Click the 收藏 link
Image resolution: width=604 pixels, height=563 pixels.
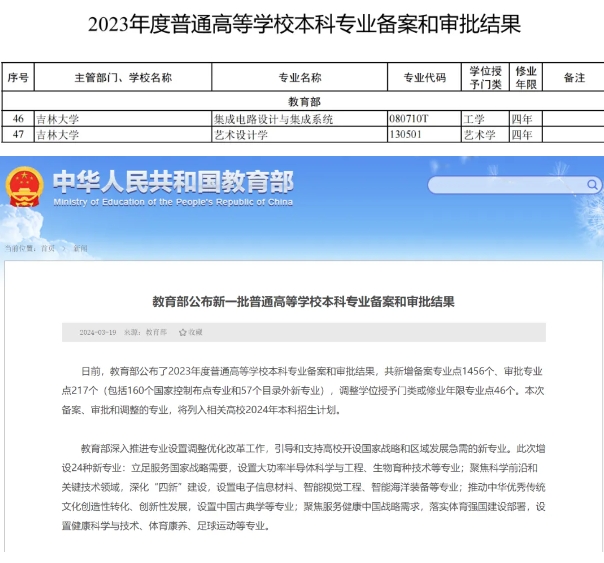(195, 332)
